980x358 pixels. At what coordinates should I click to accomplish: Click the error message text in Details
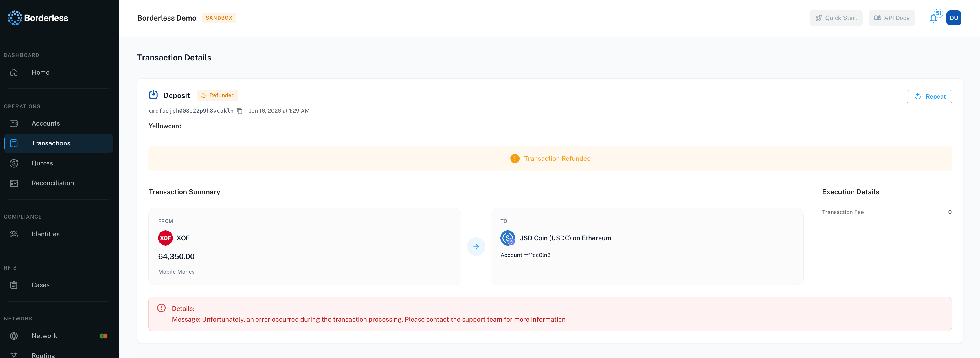(369, 319)
